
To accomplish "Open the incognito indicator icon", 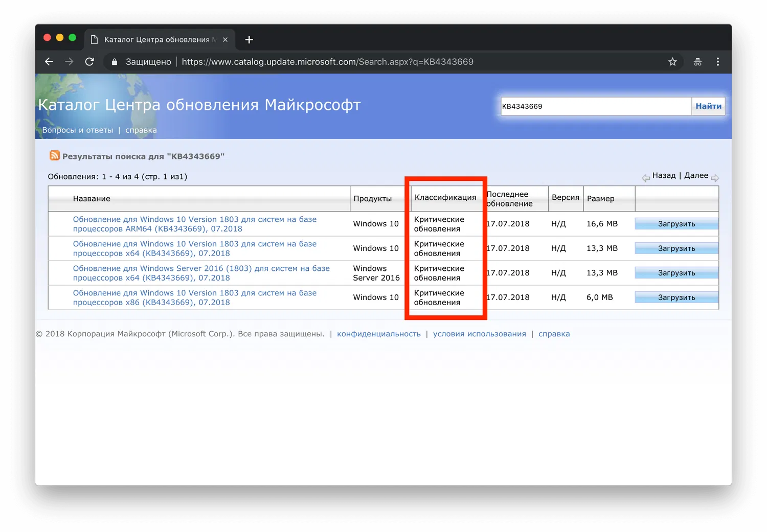I will click(697, 62).
